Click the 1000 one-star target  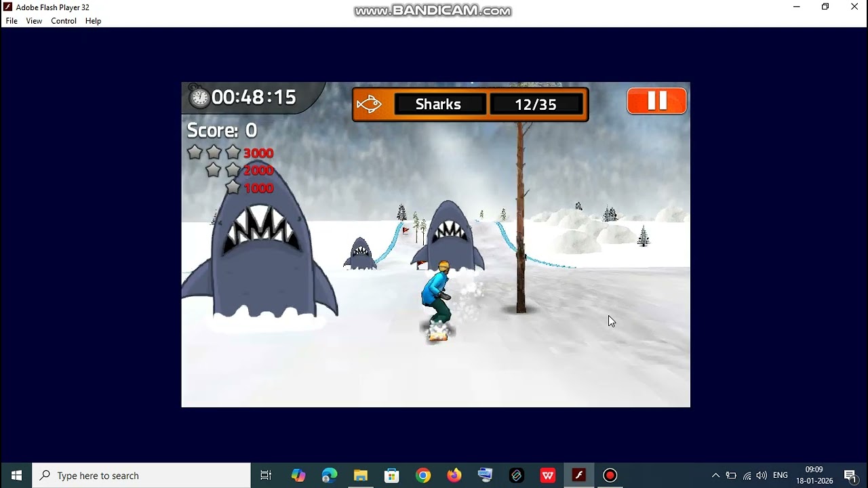[258, 188]
